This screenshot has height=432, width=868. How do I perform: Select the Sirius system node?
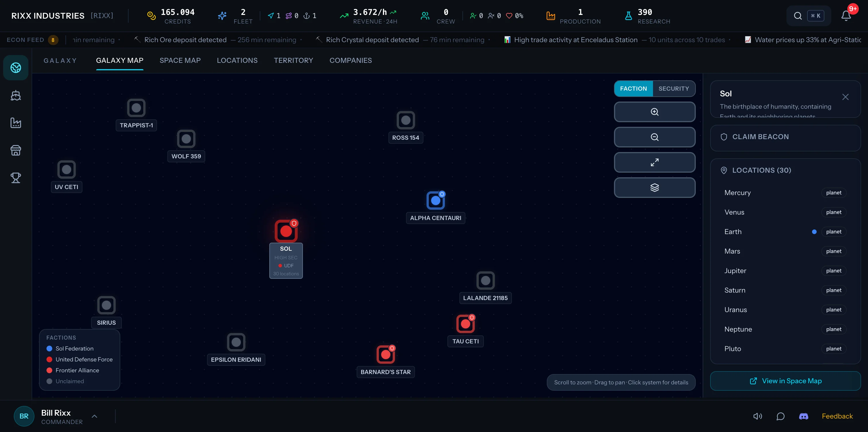[106, 305]
